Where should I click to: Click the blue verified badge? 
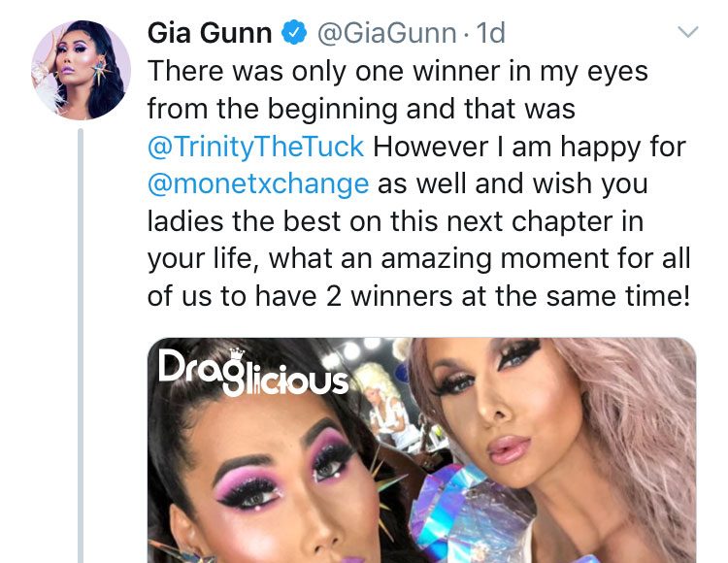click(294, 33)
